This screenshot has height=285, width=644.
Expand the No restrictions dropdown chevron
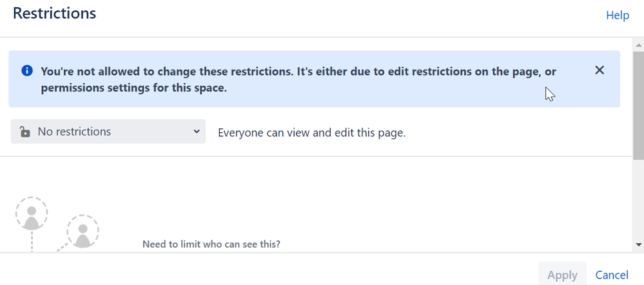coord(197,132)
